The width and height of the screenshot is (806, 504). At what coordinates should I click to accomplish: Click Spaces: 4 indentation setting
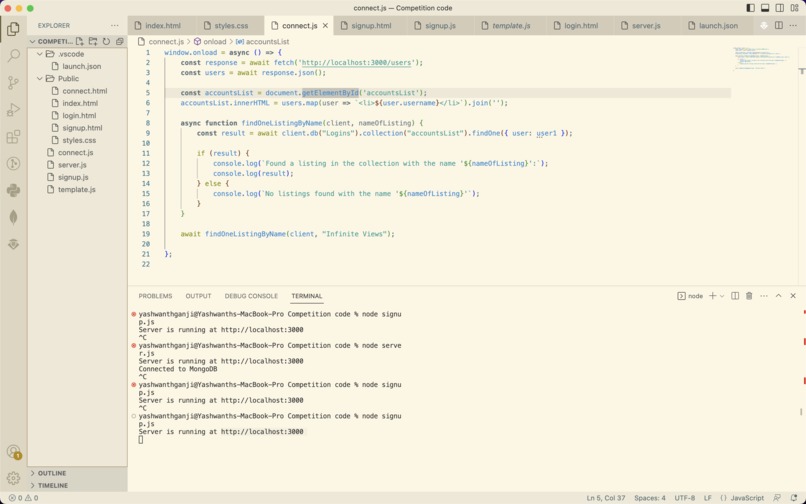pyautogui.click(x=650, y=498)
